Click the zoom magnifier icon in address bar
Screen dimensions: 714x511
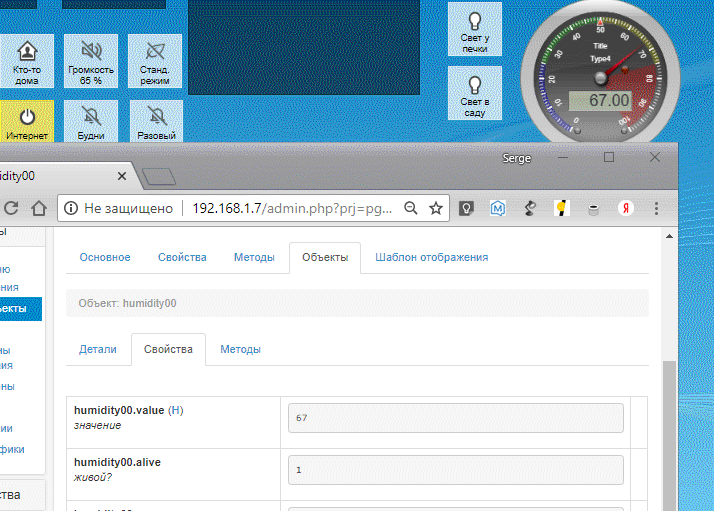click(x=410, y=208)
